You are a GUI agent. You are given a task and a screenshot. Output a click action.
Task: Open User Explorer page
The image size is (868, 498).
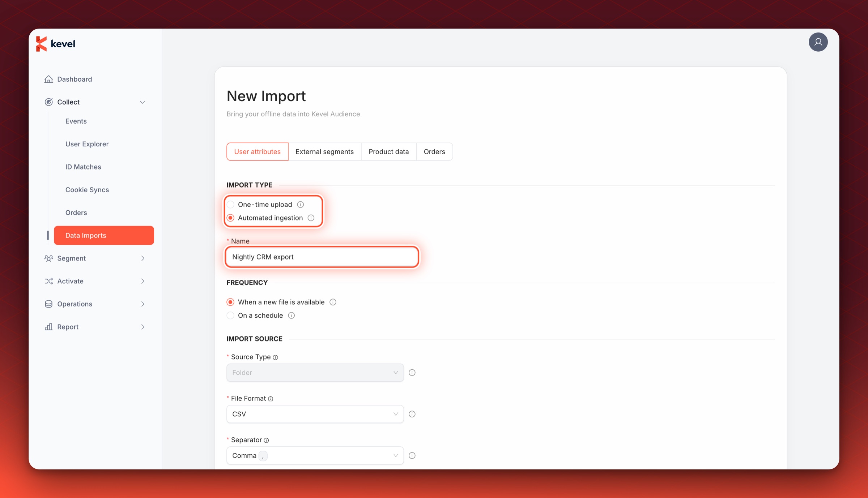[x=87, y=144]
